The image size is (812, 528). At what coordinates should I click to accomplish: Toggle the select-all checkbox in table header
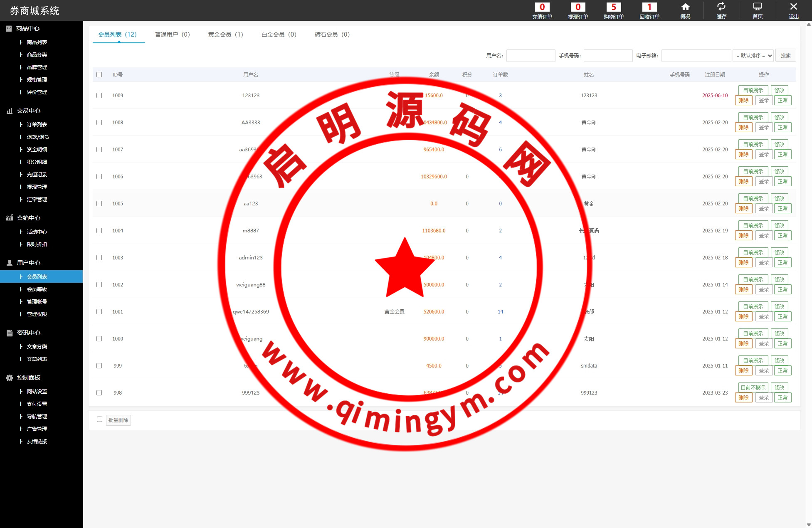point(99,74)
